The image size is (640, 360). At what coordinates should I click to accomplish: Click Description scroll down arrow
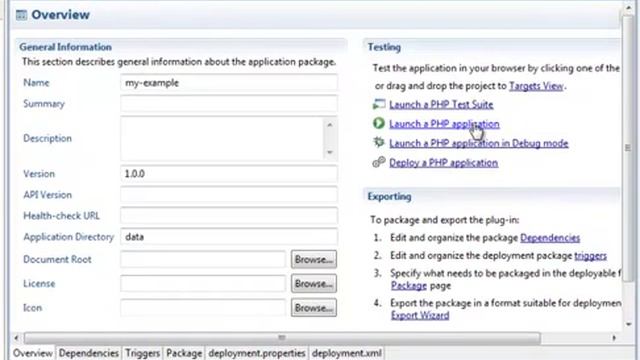(330, 153)
